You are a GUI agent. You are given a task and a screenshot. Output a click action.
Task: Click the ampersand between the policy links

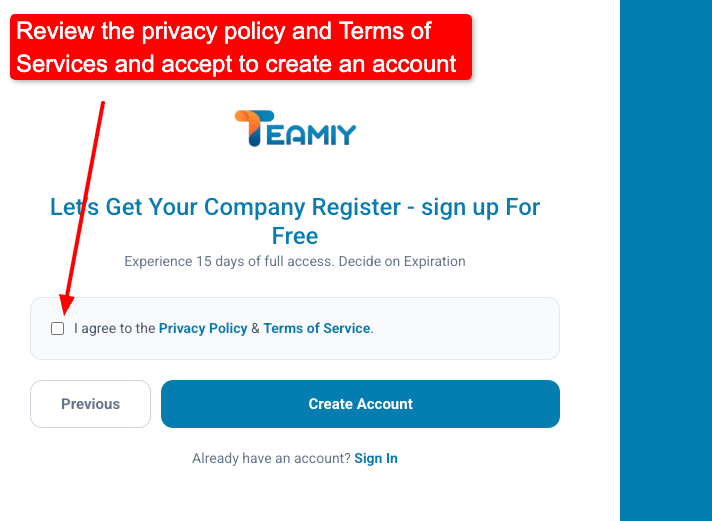[x=255, y=328]
